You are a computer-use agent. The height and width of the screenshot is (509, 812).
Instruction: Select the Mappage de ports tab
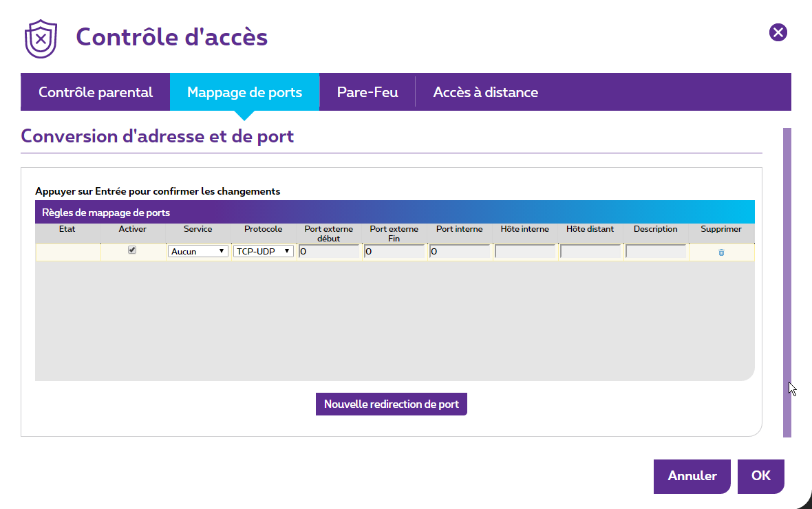[244, 92]
